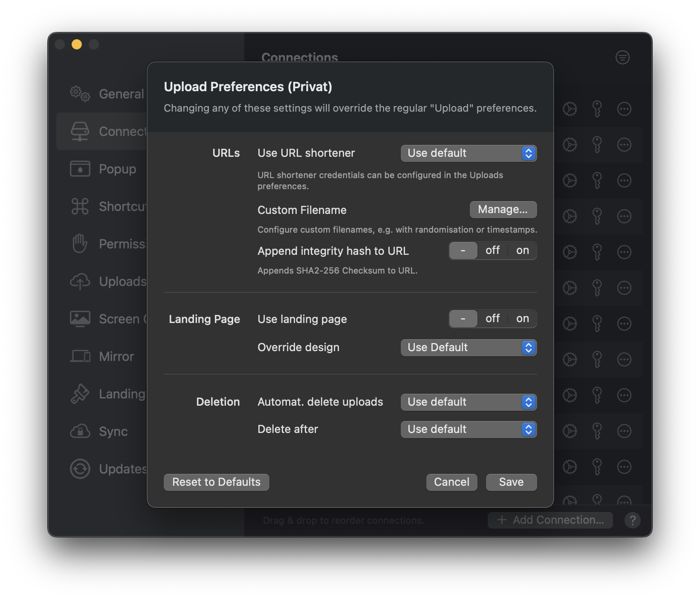Expand the Delete after dropdown
The height and width of the screenshot is (600, 700).
468,429
